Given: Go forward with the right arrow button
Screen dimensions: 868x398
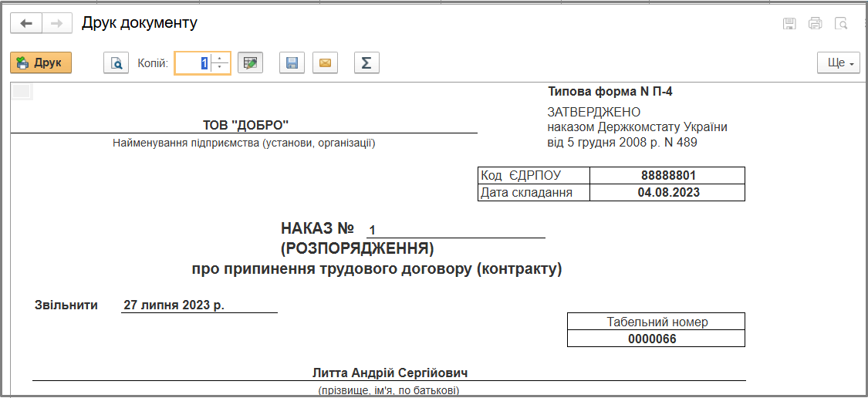Looking at the screenshot, I should pyautogui.click(x=56, y=23).
